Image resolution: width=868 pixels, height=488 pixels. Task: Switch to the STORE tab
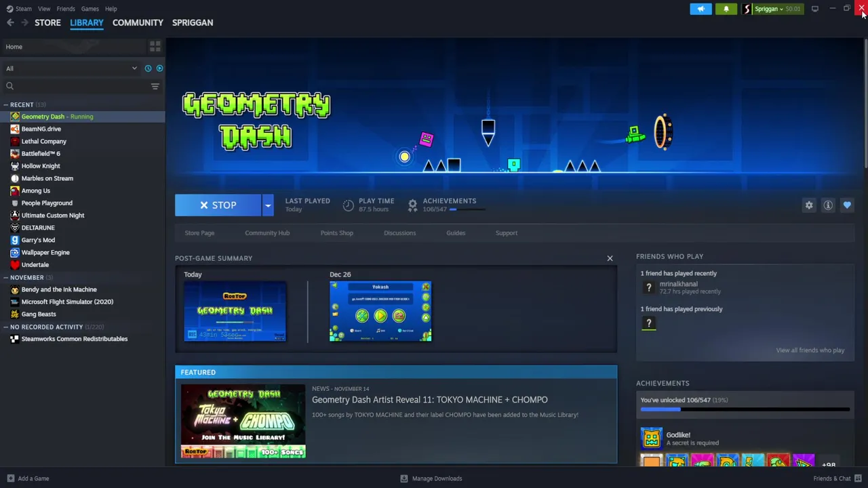47,22
